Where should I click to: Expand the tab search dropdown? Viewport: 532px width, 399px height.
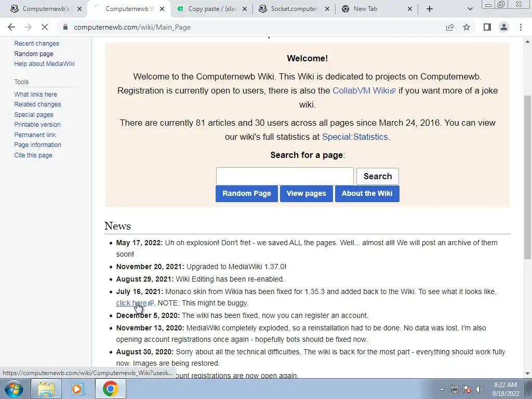(470, 9)
